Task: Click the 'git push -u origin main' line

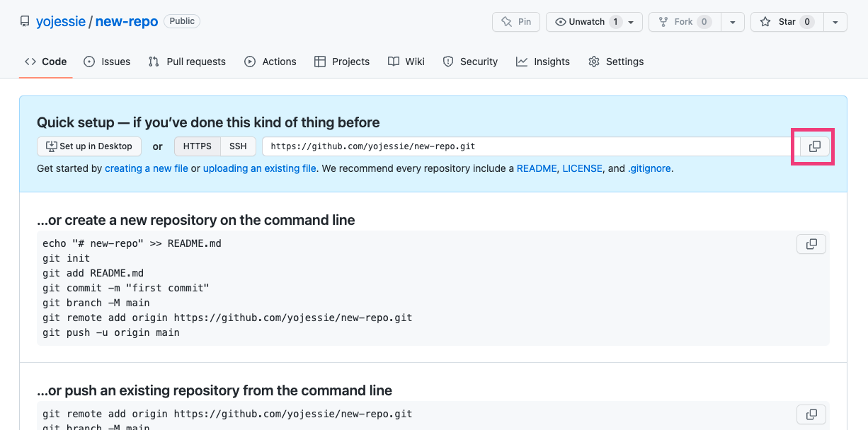Action: (x=111, y=332)
